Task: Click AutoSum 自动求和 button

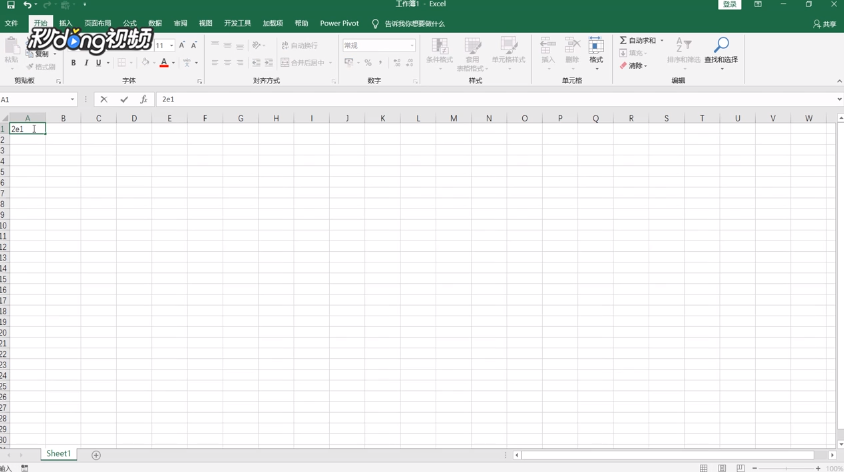Action: click(638, 40)
